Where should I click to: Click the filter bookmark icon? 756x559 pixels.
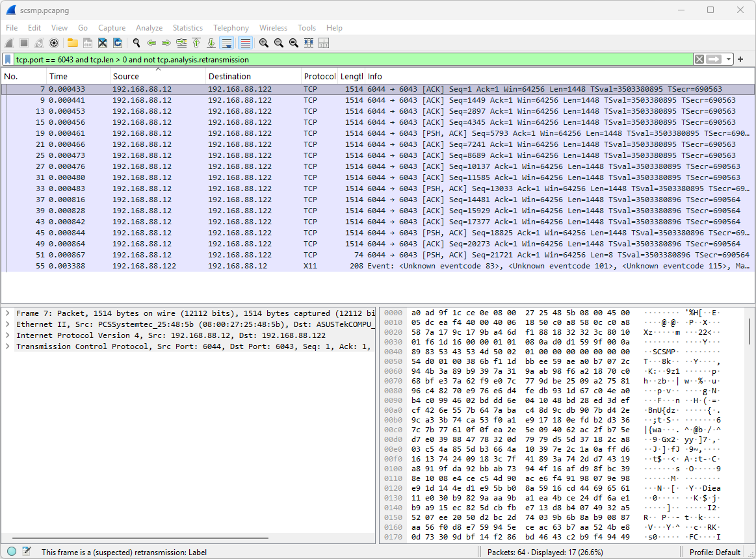coord(8,59)
